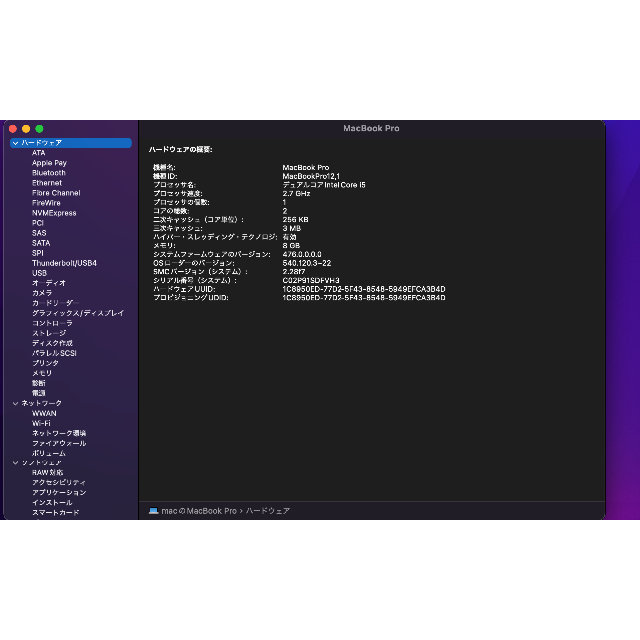Open ファイアウォール in the sidebar

click(59, 443)
